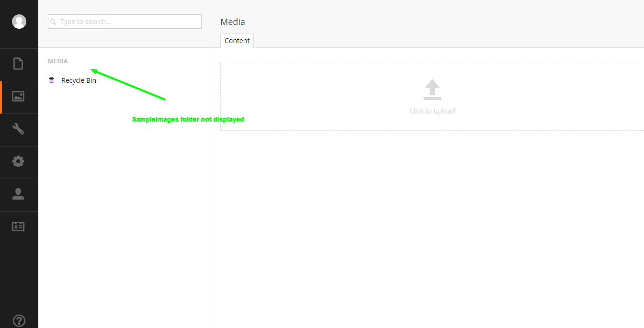Focus the 'Type to search...' field

[x=124, y=22]
